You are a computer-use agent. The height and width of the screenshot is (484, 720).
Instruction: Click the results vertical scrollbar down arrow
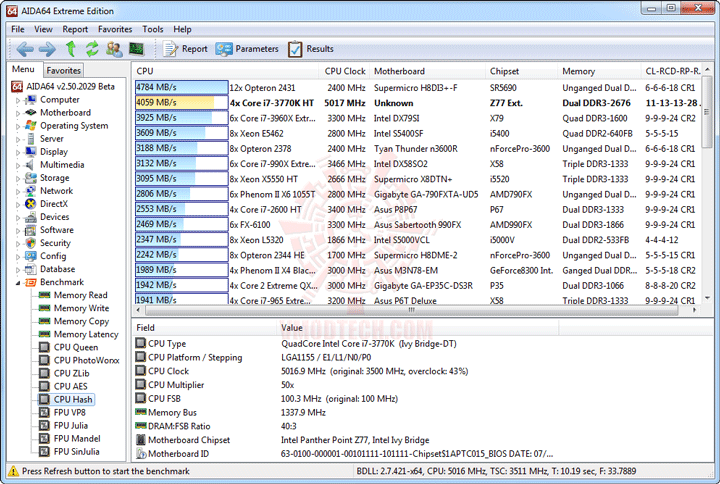(x=707, y=298)
